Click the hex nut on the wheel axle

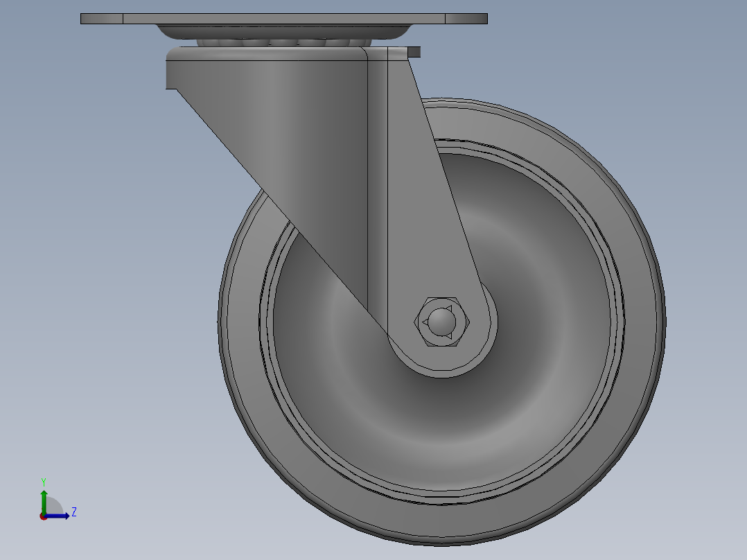pyautogui.click(x=441, y=322)
